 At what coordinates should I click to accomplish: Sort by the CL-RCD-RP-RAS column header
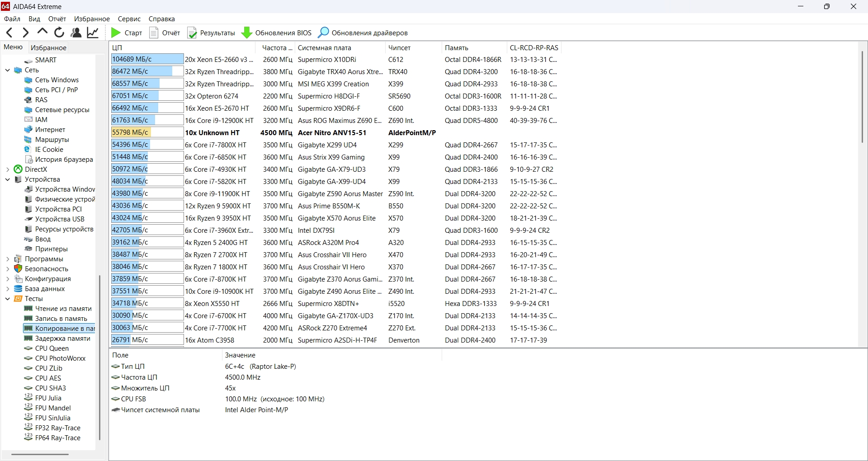tap(534, 47)
